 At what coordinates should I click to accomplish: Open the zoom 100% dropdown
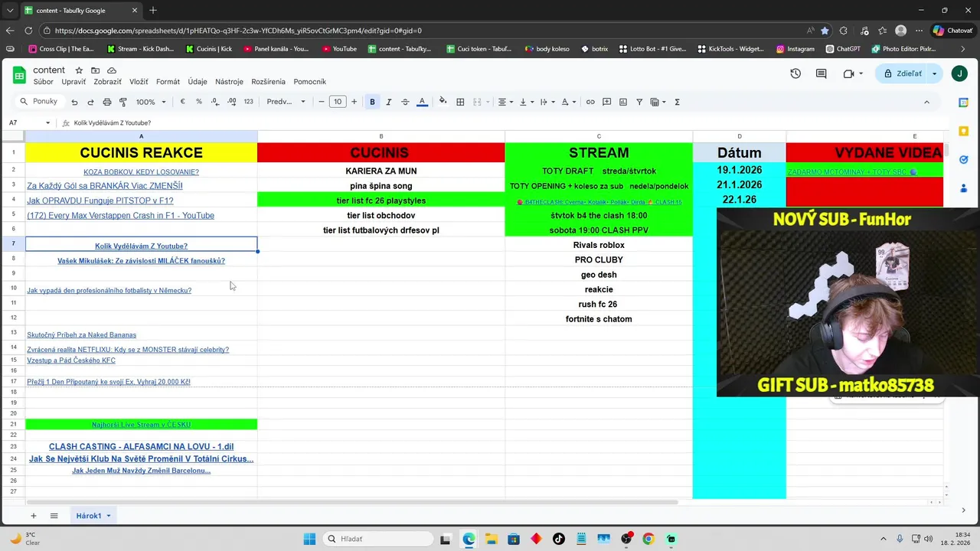point(151,102)
